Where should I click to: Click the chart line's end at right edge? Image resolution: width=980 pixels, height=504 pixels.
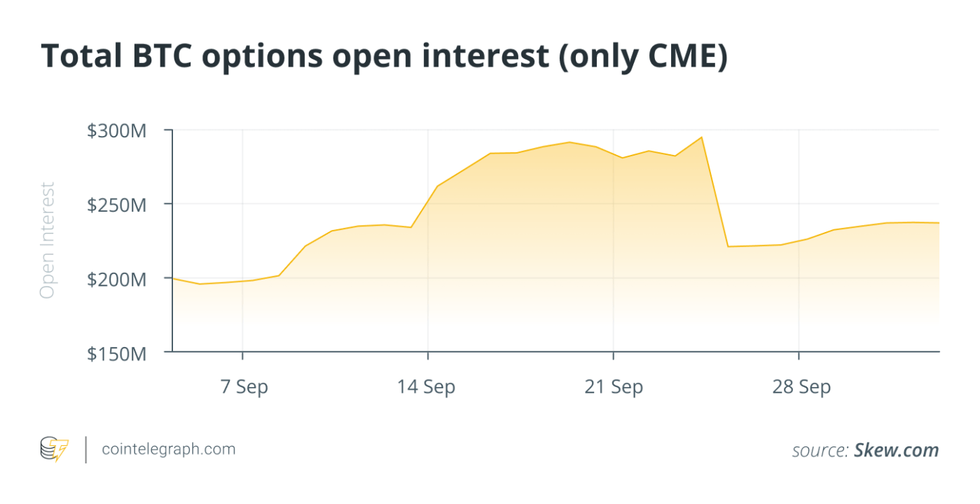pos(938,223)
